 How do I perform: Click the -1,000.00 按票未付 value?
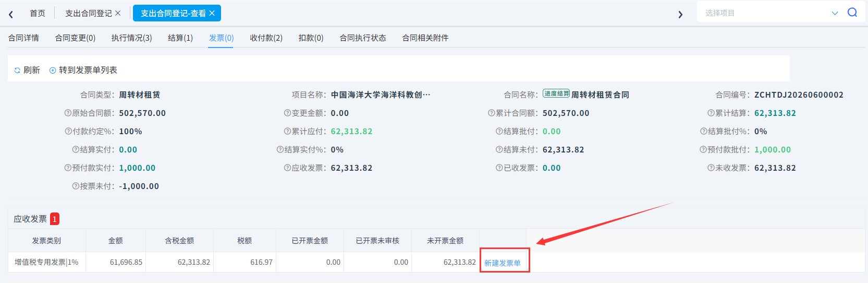(x=139, y=186)
